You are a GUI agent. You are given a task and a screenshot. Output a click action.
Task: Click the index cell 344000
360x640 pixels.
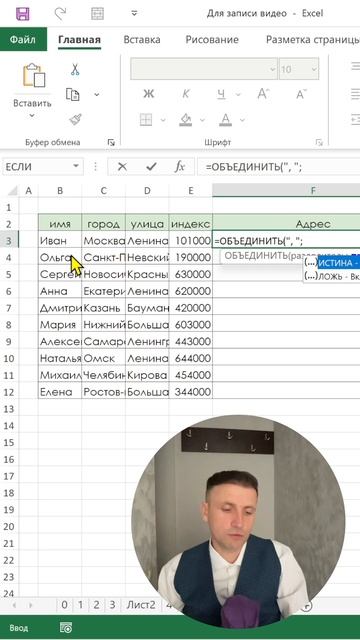pyautogui.click(x=191, y=392)
